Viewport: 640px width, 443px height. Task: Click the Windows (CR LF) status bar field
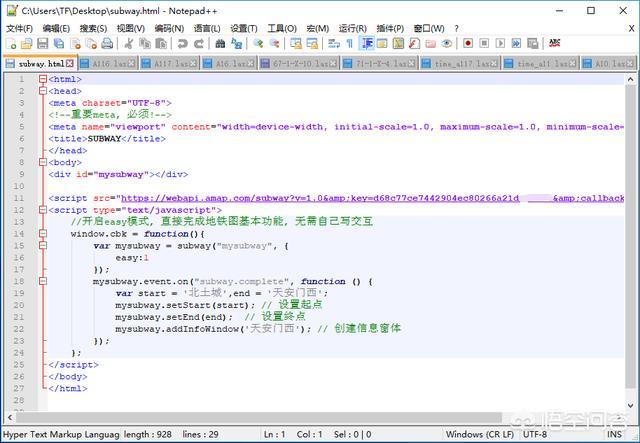480,435
